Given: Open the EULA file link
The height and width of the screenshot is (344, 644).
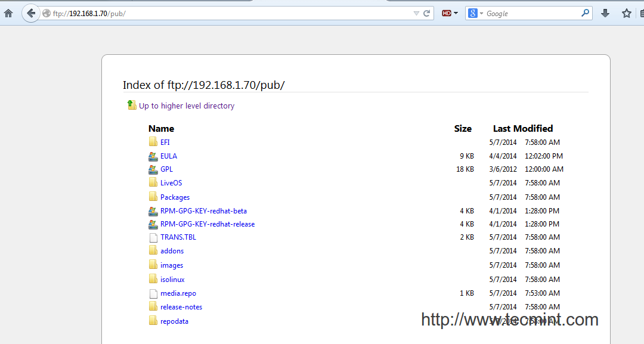Looking at the screenshot, I should (169, 156).
